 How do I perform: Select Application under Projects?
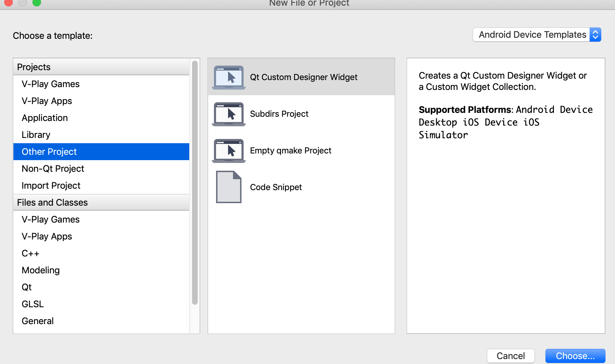pos(45,118)
